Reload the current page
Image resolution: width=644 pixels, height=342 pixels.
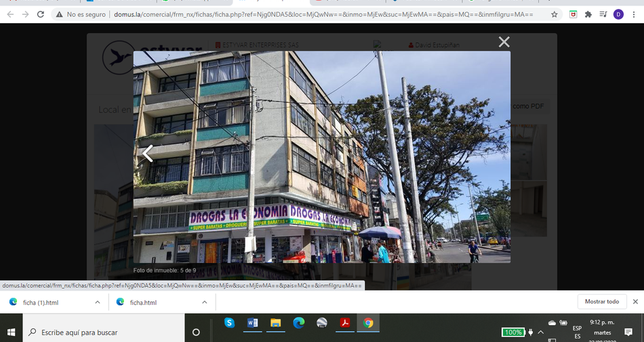coord(40,14)
